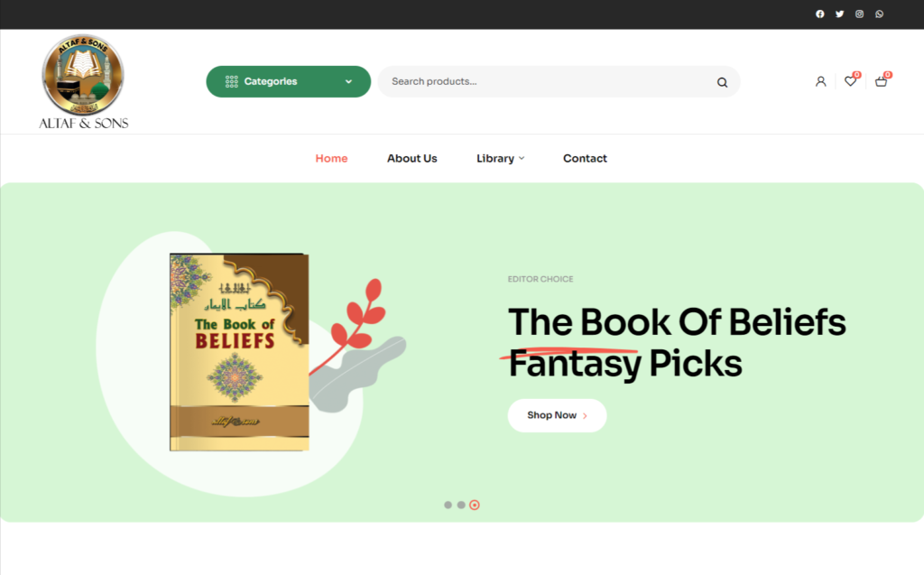This screenshot has width=924, height=575.
Task: Click the Shop Now button
Action: [x=557, y=415]
